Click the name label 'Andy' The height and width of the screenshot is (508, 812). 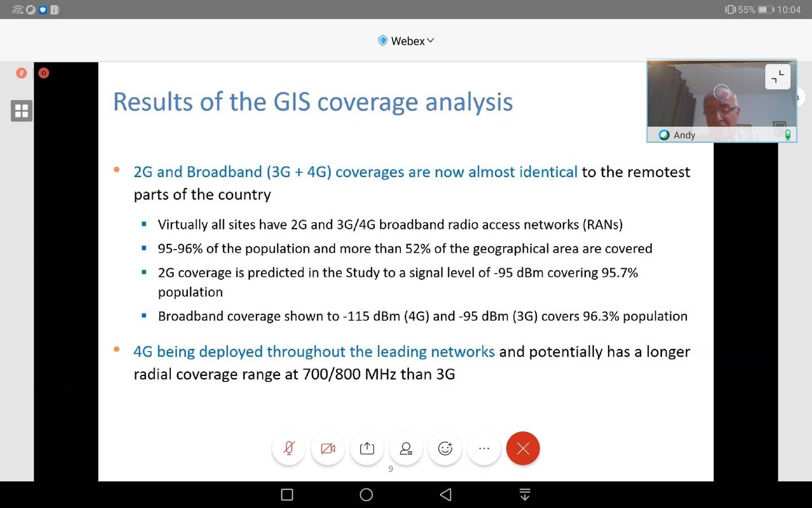point(684,135)
